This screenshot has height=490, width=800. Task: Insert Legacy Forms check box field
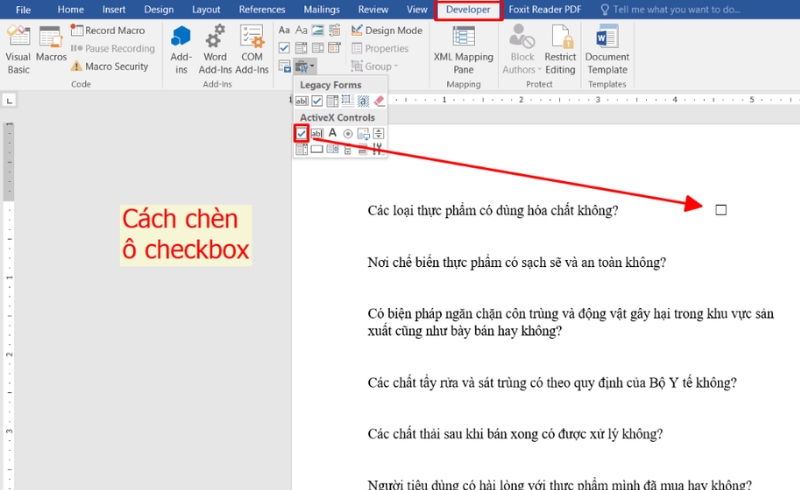point(317,101)
